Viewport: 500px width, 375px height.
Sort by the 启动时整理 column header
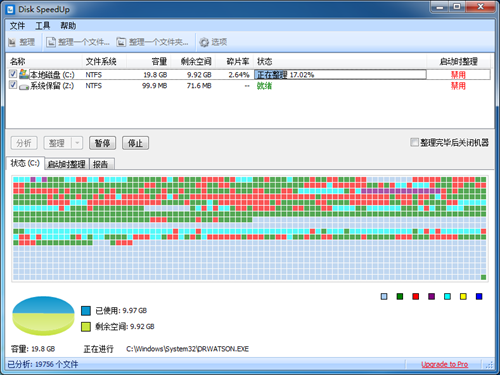[x=458, y=62]
